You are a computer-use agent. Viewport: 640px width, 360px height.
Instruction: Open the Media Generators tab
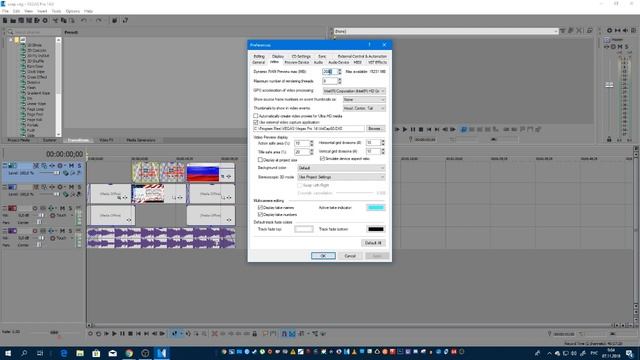[x=141, y=140]
